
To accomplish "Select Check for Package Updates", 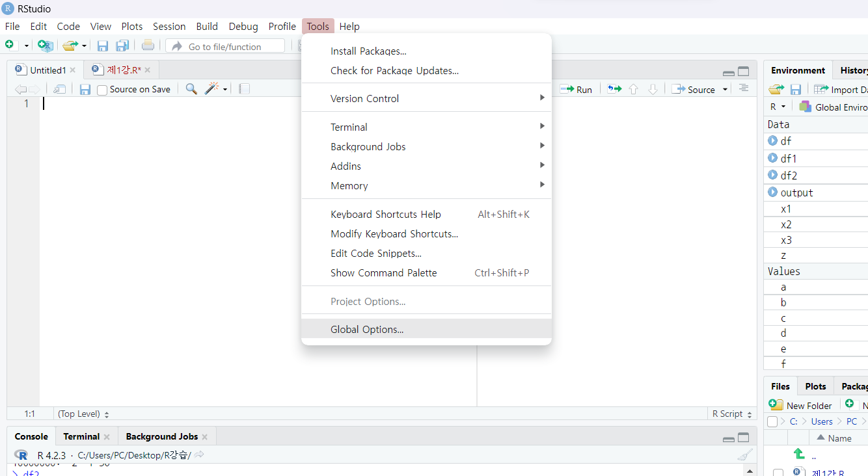I will (426, 71).
